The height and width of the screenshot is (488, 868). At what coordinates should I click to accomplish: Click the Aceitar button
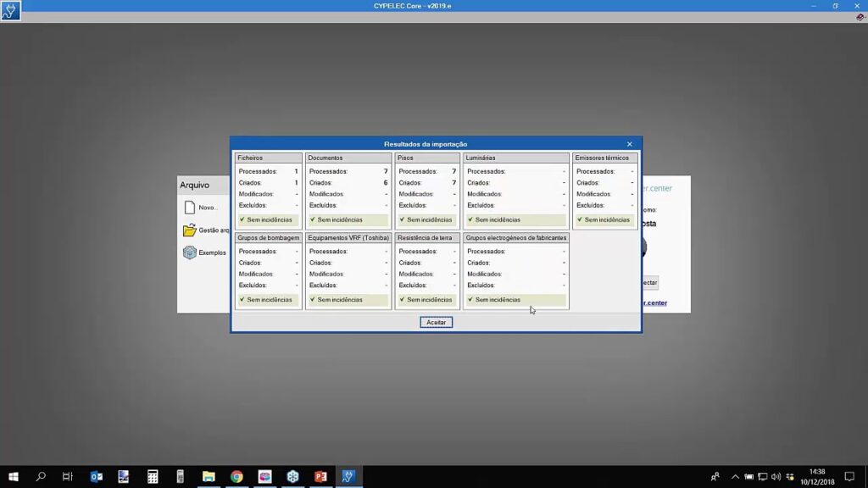click(x=436, y=323)
